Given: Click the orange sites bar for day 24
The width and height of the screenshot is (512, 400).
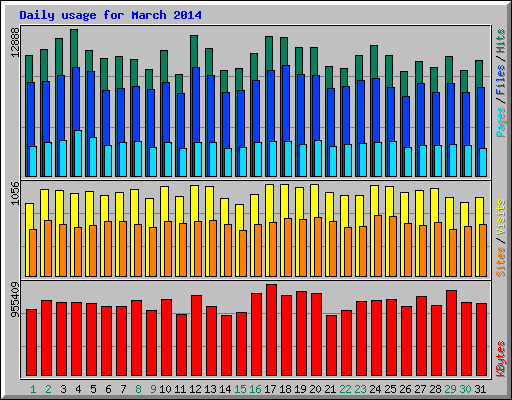Looking at the screenshot, I should [378, 246].
